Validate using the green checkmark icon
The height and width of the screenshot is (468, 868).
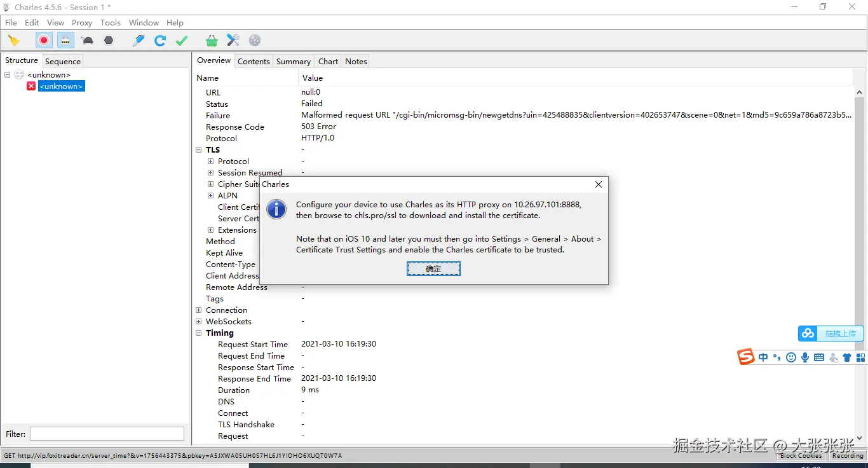(182, 41)
